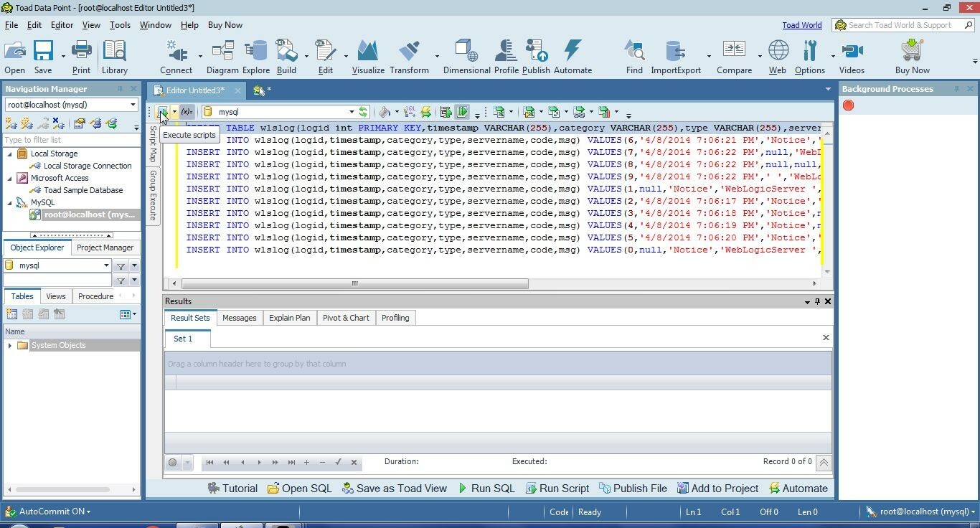Collapse the MySQL connection tree node
The image size is (980, 528).
[10, 202]
